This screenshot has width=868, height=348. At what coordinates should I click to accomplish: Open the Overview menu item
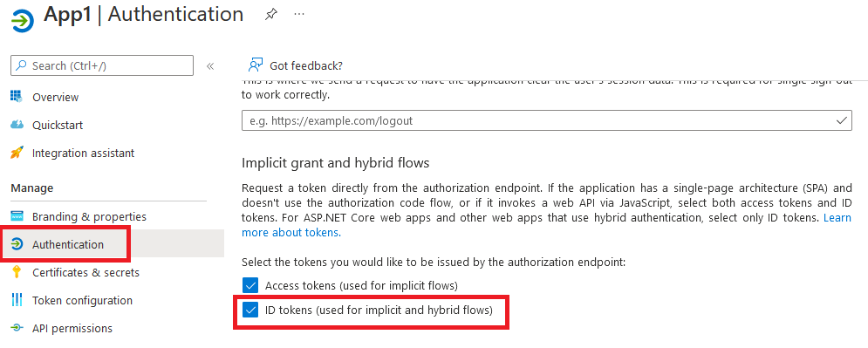click(x=55, y=97)
